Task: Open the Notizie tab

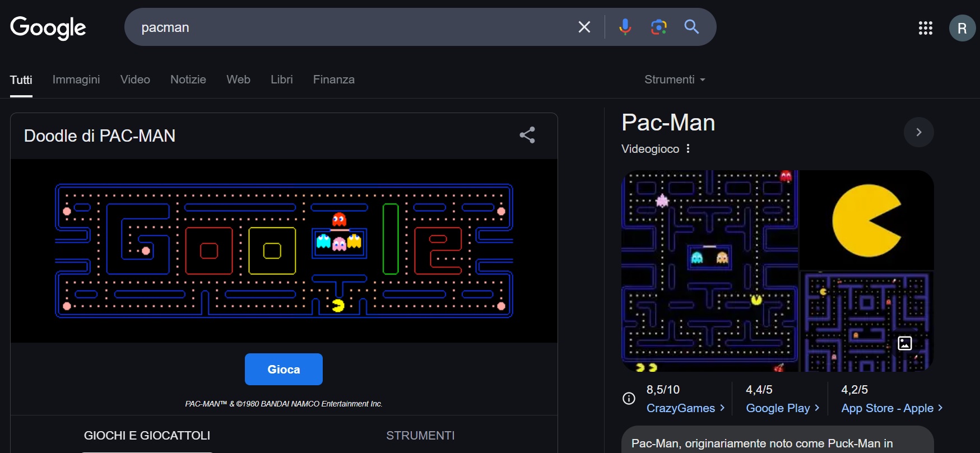Action: (188, 80)
